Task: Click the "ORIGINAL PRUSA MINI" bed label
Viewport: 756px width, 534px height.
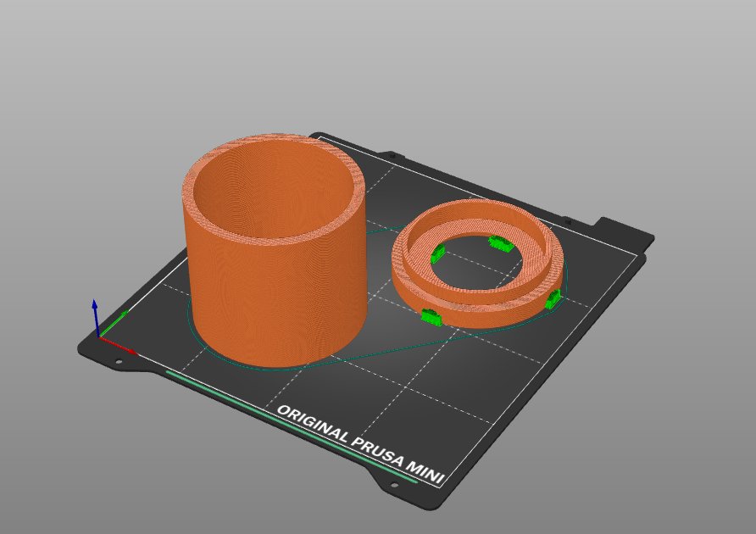Action: 360,444
